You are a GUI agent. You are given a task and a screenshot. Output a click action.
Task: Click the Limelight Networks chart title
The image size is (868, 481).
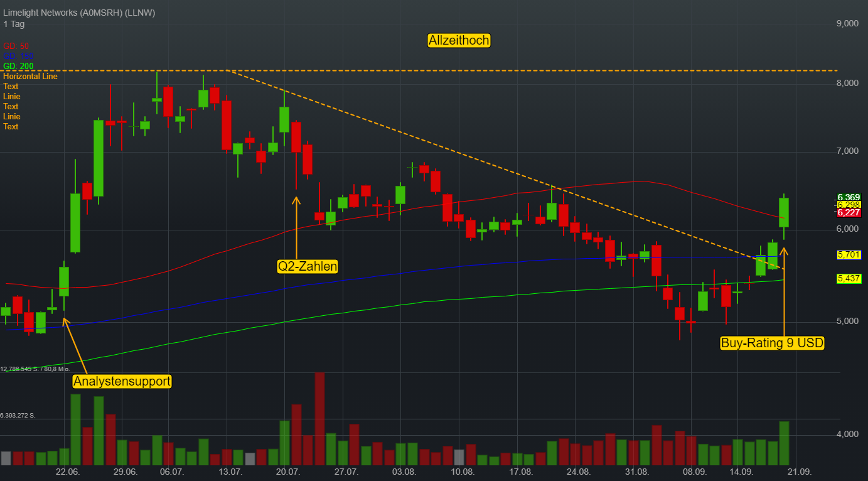click(x=79, y=13)
